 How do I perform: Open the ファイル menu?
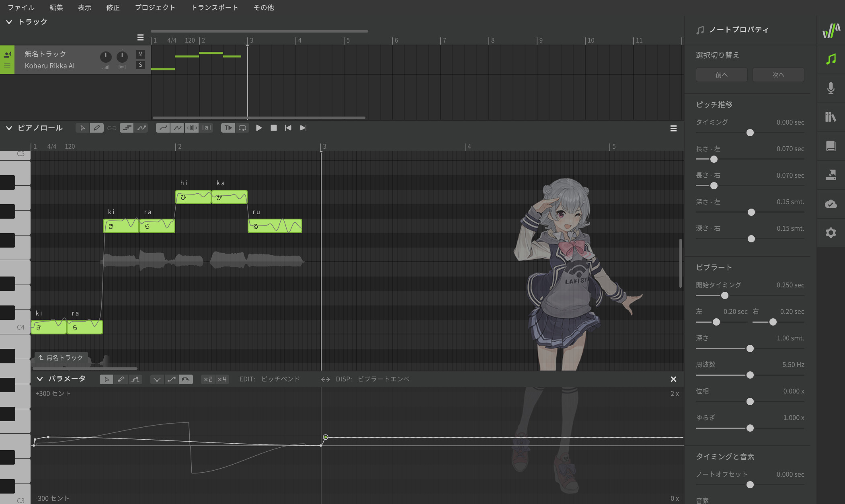[x=21, y=8]
